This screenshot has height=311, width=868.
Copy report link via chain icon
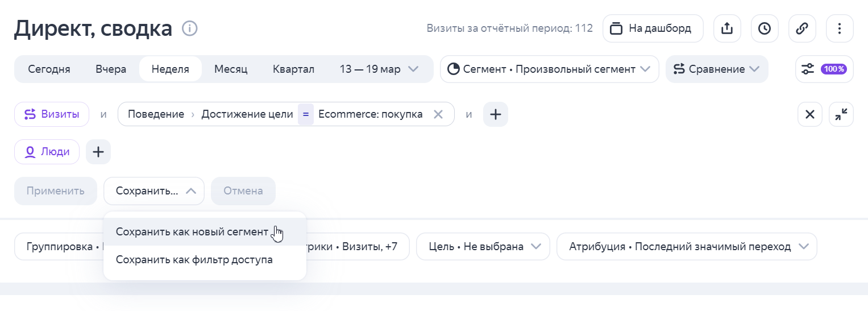[802, 28]
